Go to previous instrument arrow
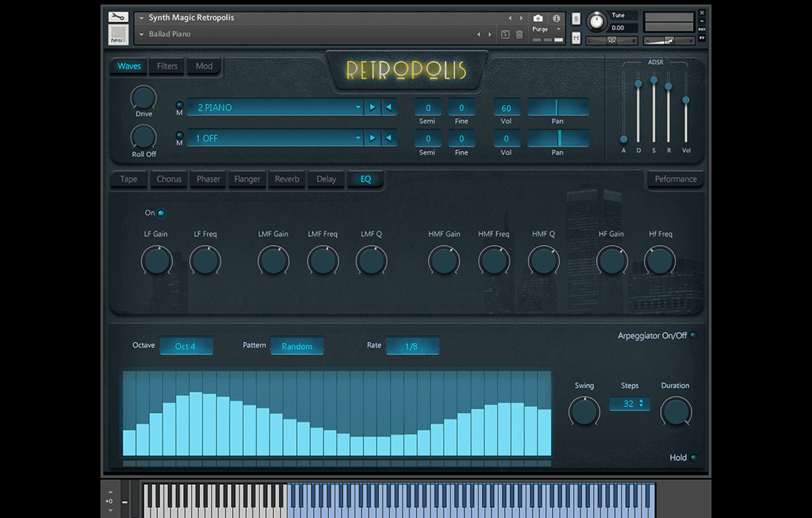 510,18
